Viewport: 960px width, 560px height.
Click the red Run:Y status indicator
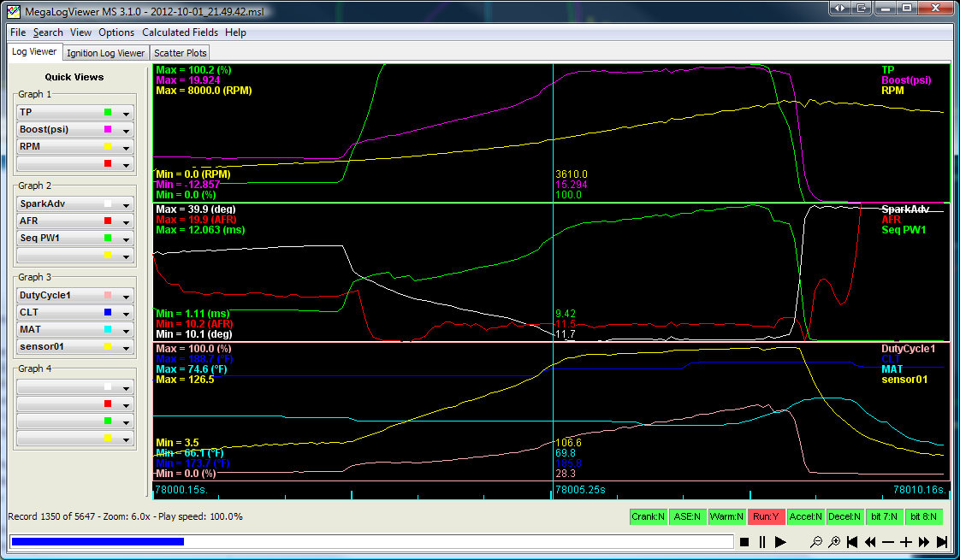coord(766,516)
